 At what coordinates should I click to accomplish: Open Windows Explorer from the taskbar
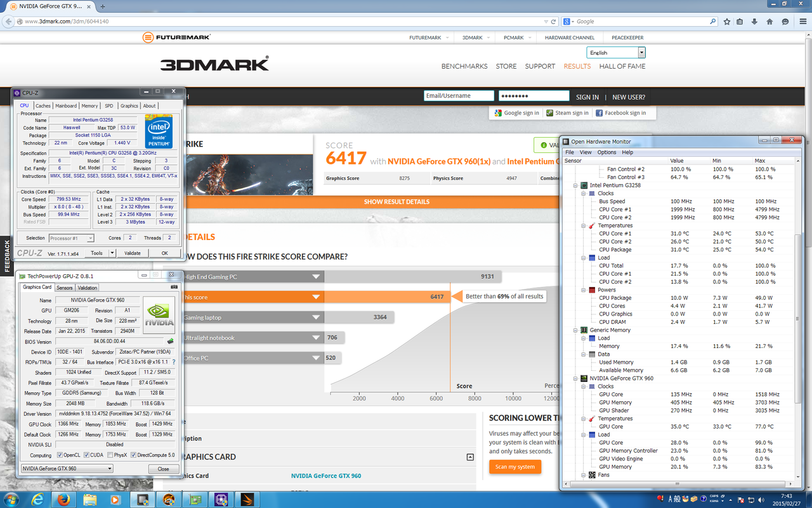[89, 499]
